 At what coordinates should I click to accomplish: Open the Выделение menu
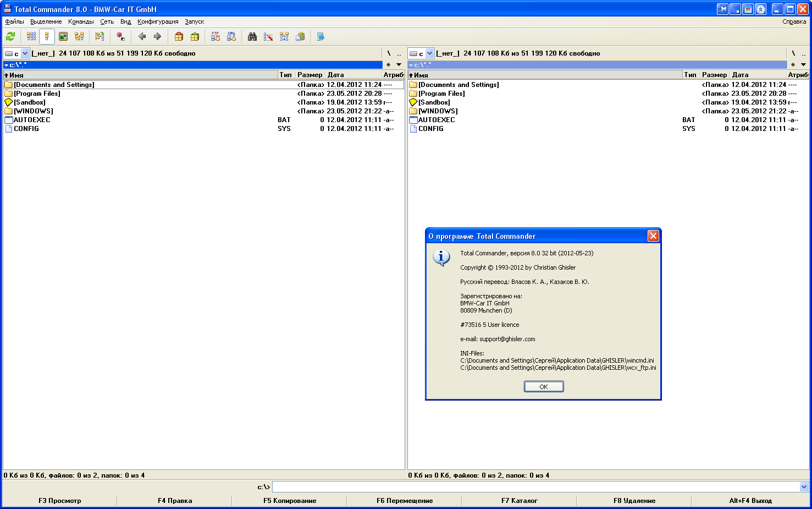coord(46,21)
